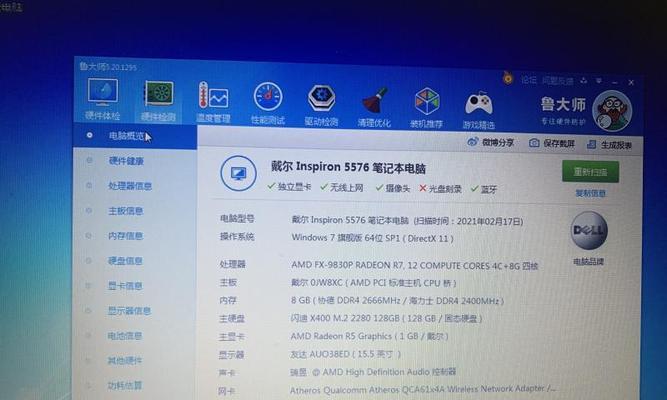Click the 处理器 row label
Screen dimensions: 667x400
pyautogui.click(x=233, y=264)
